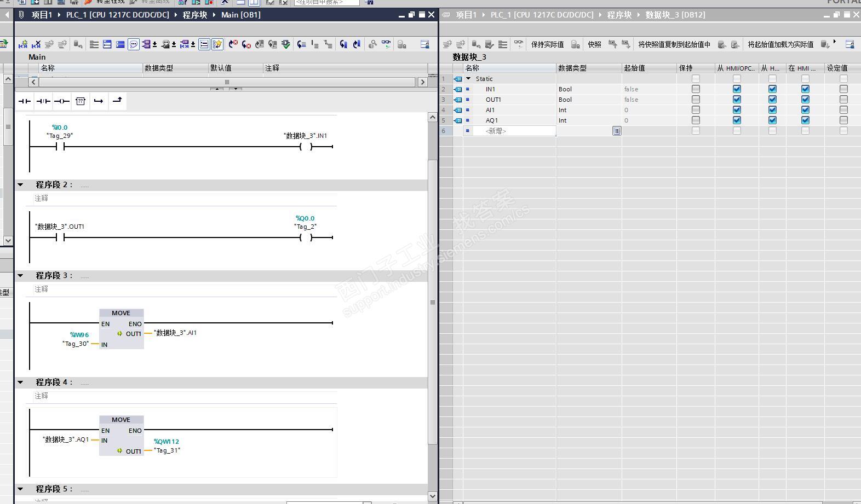Viewport: 861px width, 504px height.
Task: Toggle network comments speech-bubble icon
Action: [133, 44]
